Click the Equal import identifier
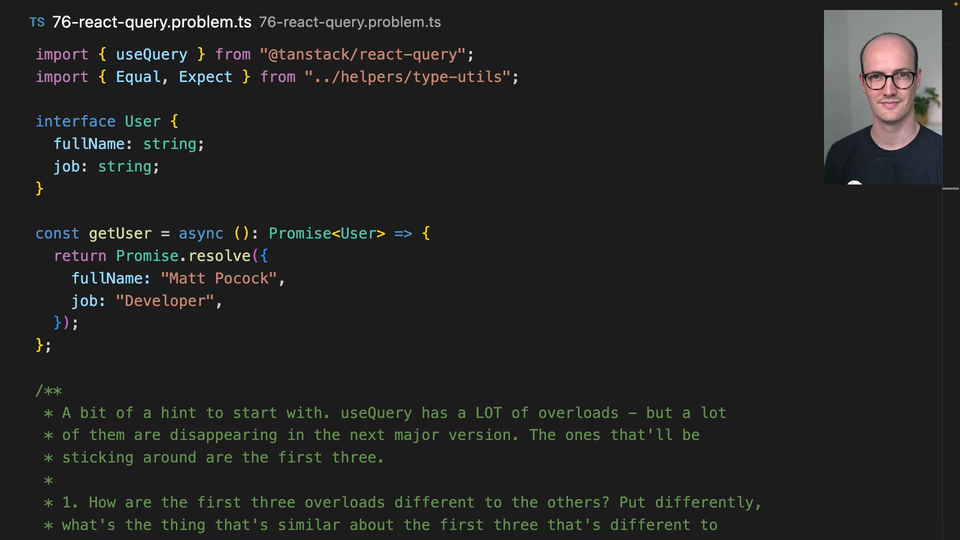960x540 pixels. pyautogui.click(x=138, y=76)
